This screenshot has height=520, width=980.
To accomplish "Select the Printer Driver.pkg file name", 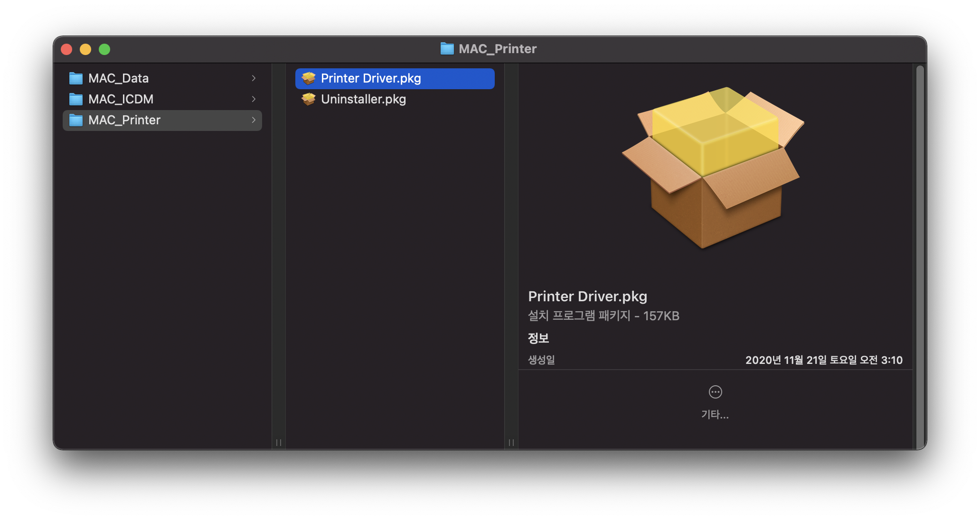I will point(371,78).
